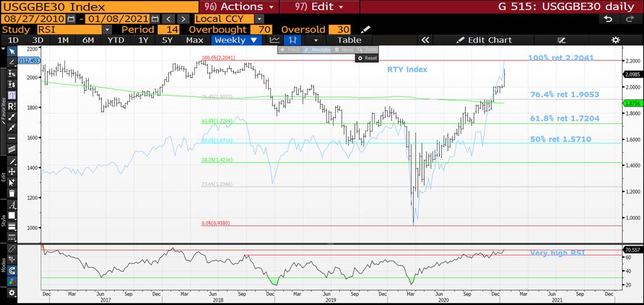Switch to the Table view
The height and width of the screenshot is (305, 644).
pyautogui.click(x=349, y=40)
